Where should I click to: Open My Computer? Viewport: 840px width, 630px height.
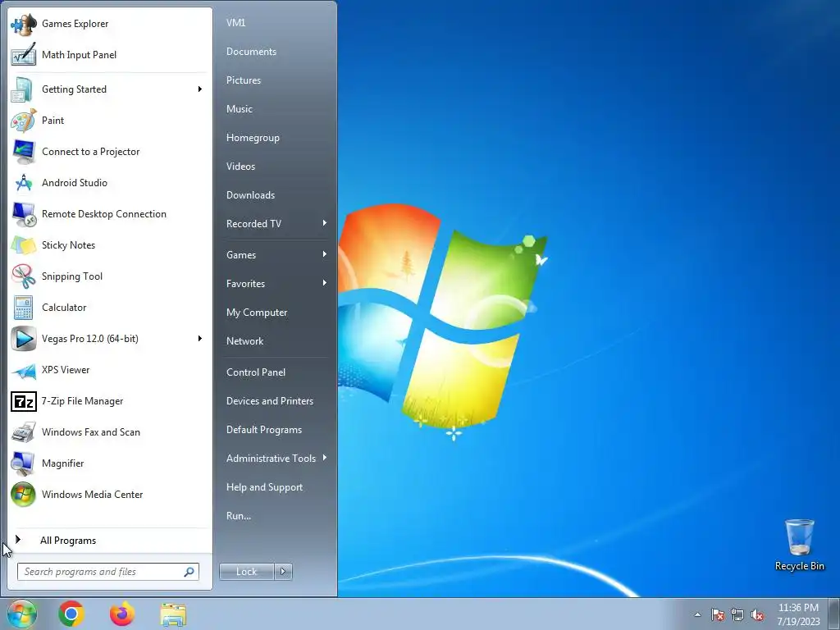coord(257,313)
